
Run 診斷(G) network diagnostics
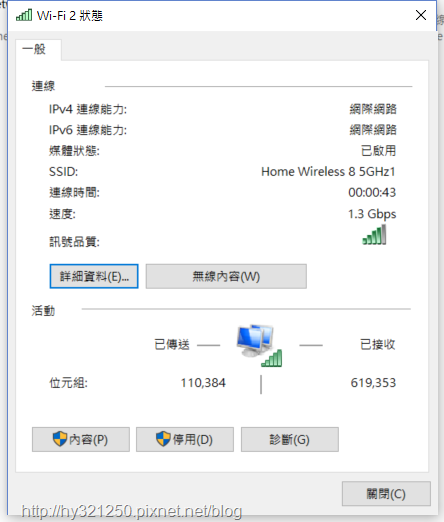pos(290,439)
